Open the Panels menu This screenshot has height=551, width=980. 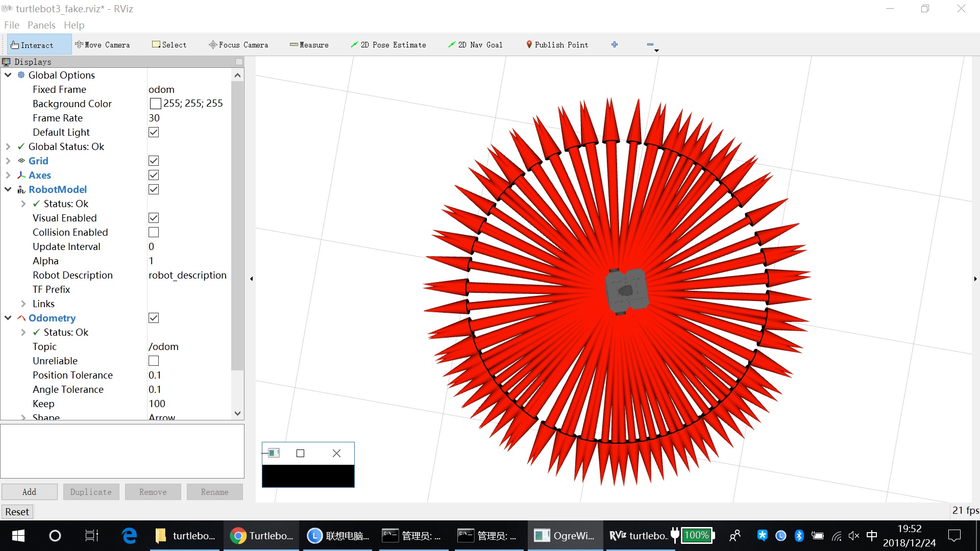pyautogui.click(x=41, y=25)
